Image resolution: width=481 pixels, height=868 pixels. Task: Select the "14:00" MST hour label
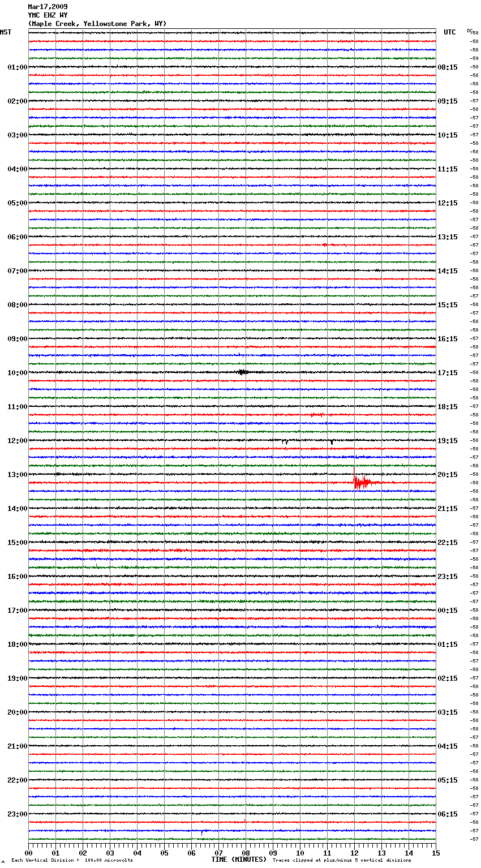click(x=18, y=509)
